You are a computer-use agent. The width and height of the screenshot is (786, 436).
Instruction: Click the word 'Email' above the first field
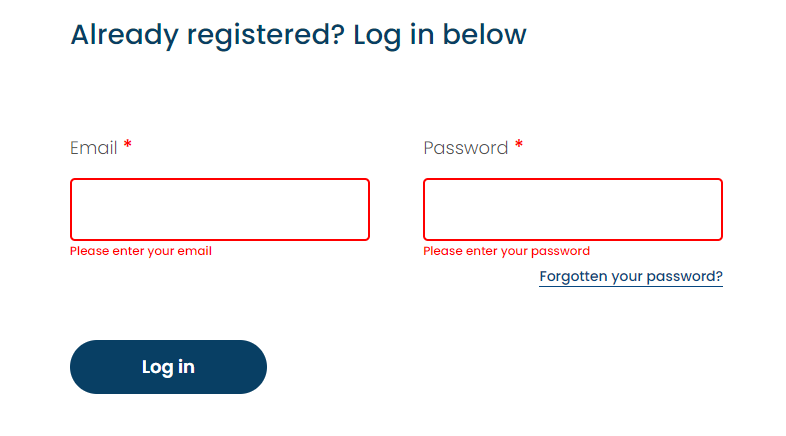94,148
